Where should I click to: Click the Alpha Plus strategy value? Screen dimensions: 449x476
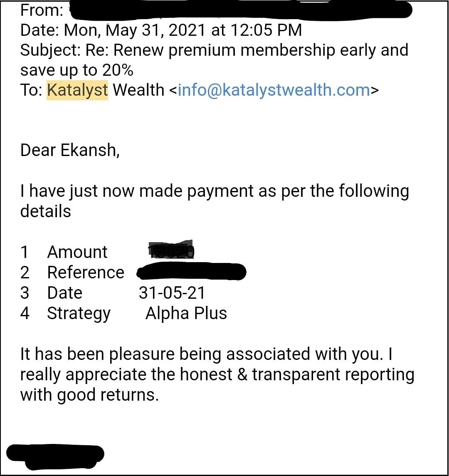(186, 313)
